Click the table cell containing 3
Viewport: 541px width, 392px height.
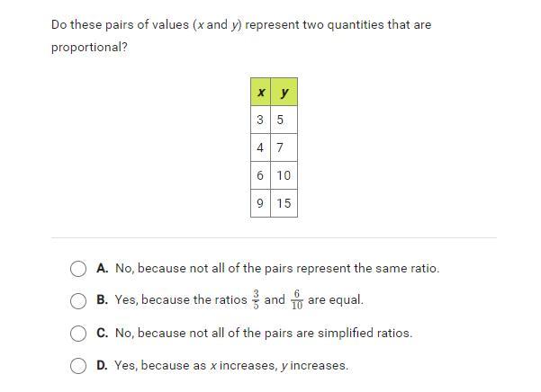pyautogui.click(x=260, y=120)
